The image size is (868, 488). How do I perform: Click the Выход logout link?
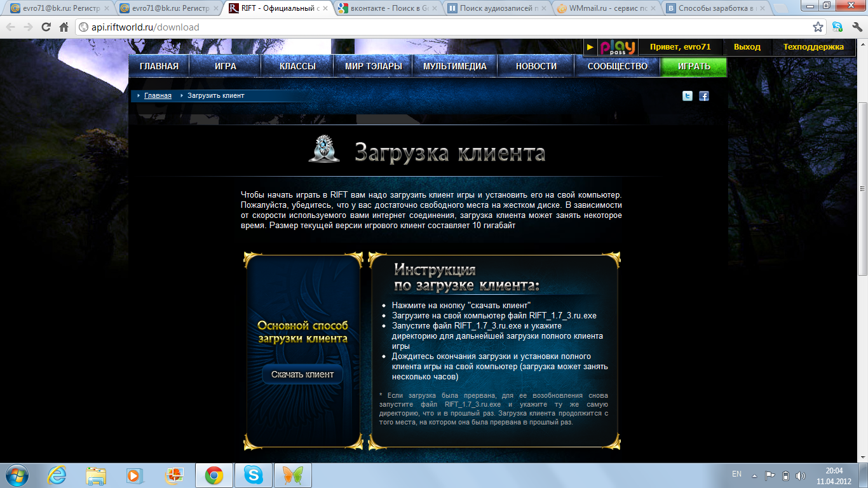tap(747, 47)
